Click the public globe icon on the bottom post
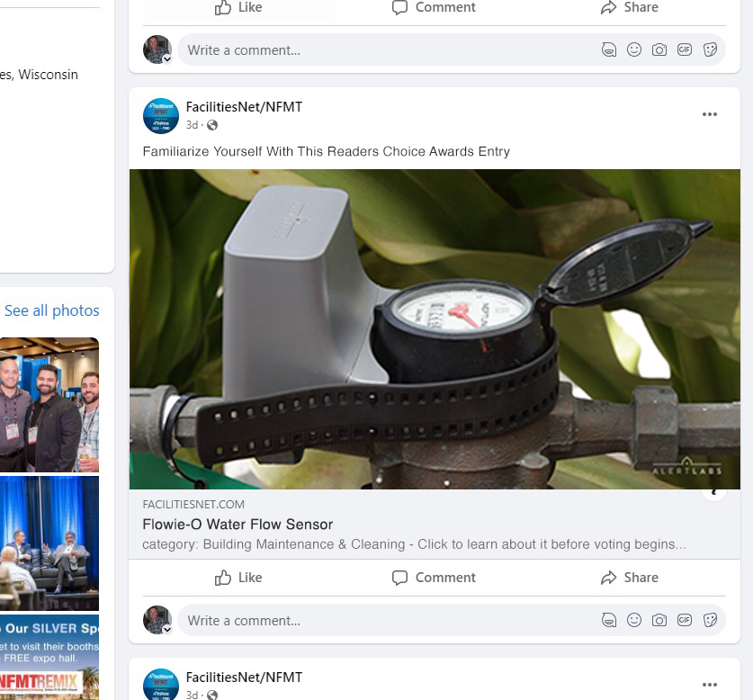This screenshot has height=700, width=753. [212, 696]
